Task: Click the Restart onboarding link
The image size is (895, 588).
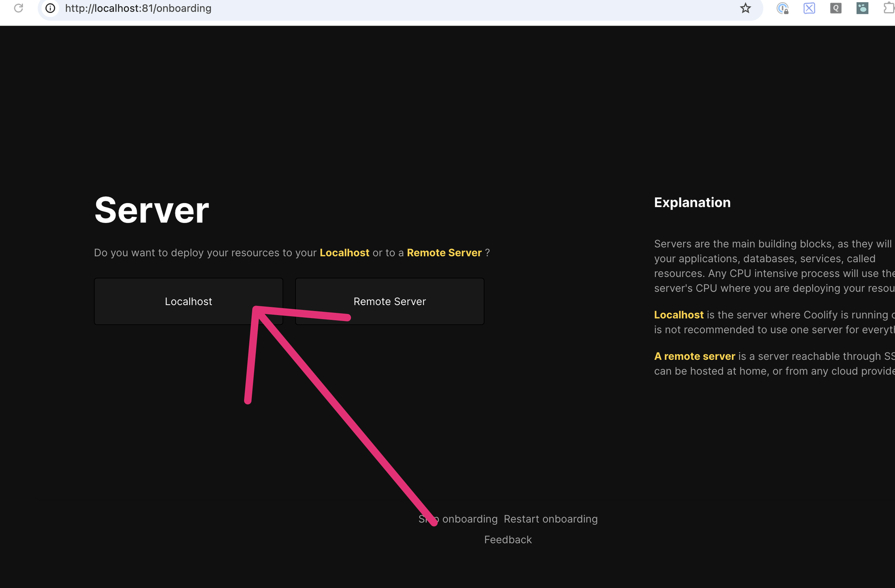Action: coord(550,519)
